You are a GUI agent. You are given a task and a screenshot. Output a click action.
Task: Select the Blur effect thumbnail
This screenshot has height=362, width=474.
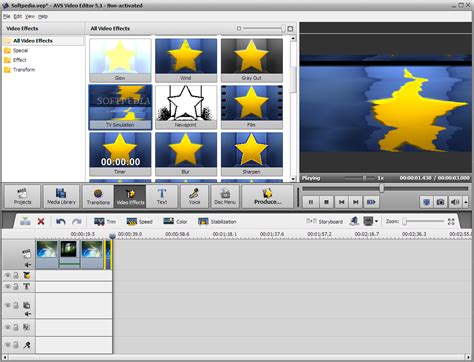(186, 154)
